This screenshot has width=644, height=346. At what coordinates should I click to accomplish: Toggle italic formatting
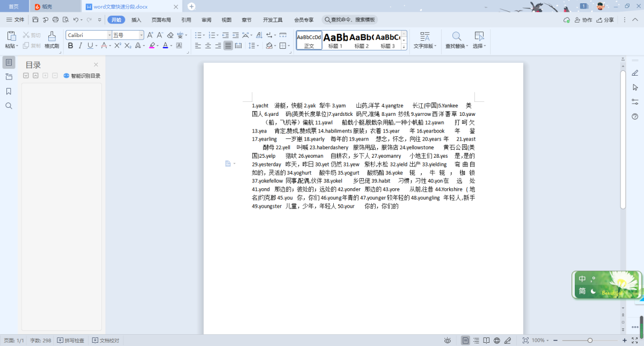(x=80, y=46)
